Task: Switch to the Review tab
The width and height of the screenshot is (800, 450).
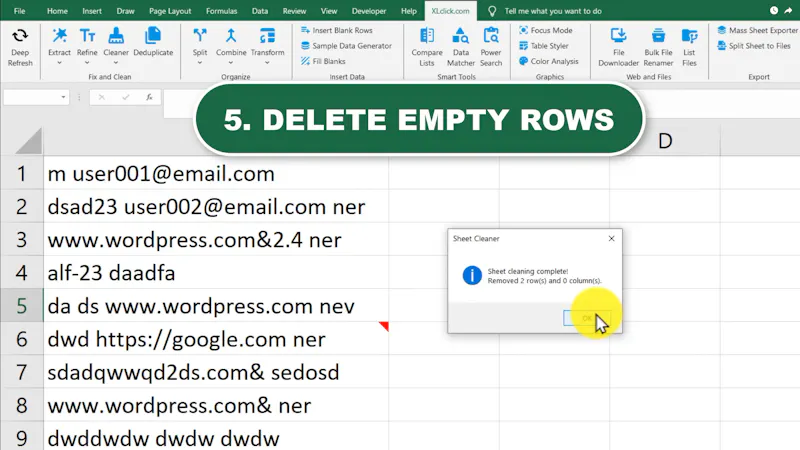Action: (x=294, y=11)
